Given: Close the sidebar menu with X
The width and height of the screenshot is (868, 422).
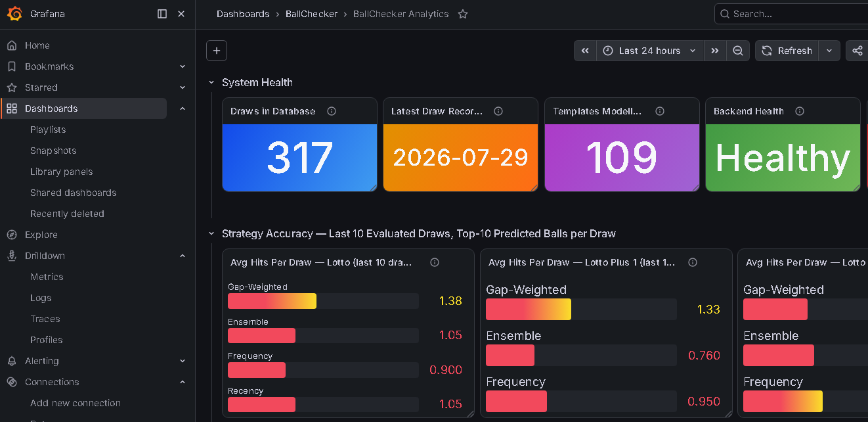Looking at the screenshot, I should 181,14.
